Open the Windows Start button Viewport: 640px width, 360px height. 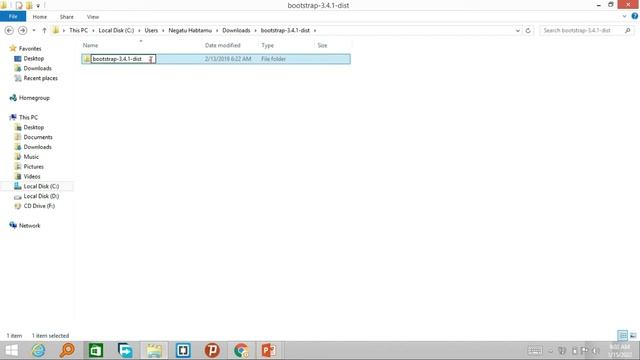point(11,351)
